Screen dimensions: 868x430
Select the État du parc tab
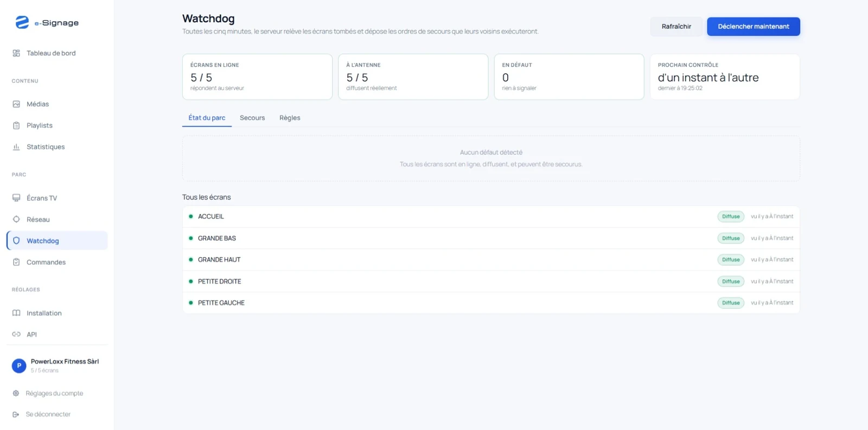[207, 118]
